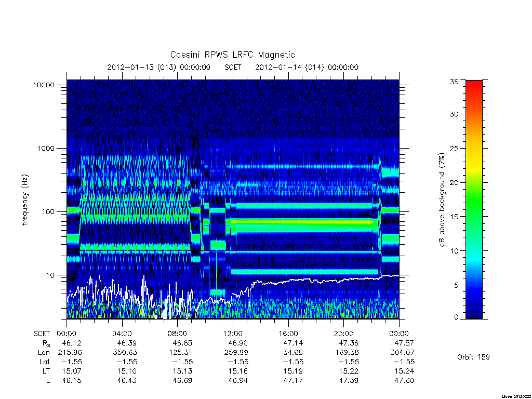The image size is (532, 399).
Task: Click time tick label 16:00
Action: [x=288, y=334]
